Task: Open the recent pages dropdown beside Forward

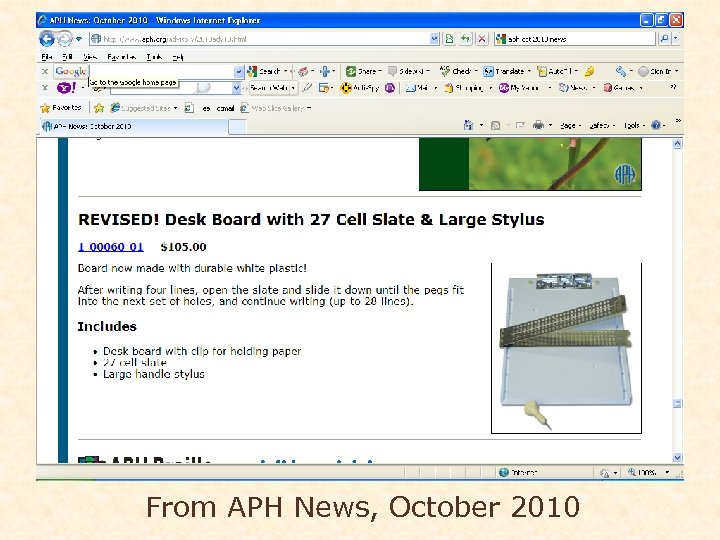Action: (x=79, y=39)
